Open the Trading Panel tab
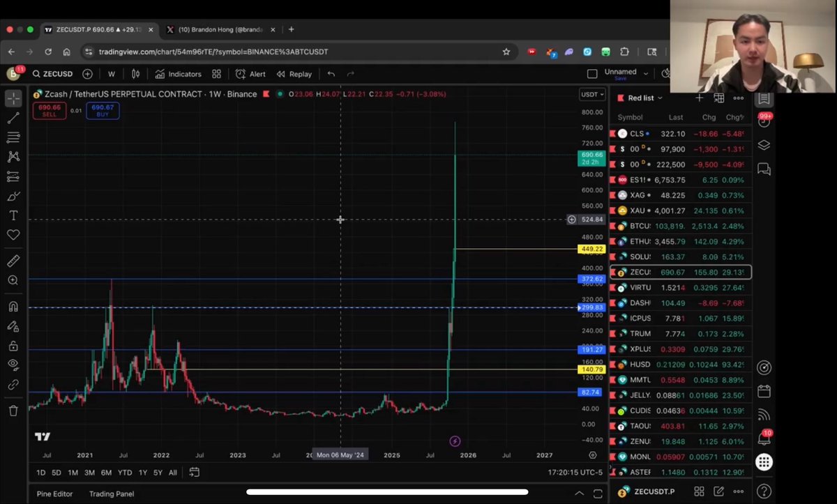837x504 pixels. pos(112,494)
